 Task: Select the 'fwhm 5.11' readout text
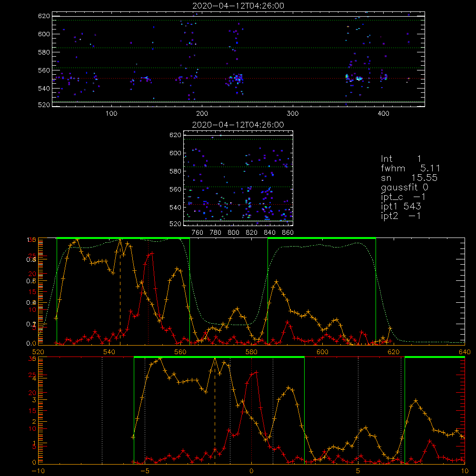coord(410,168)
